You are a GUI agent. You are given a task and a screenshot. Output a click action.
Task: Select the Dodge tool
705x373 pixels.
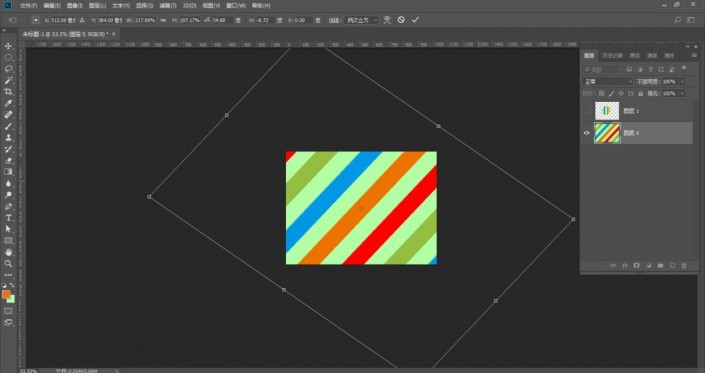tap(8, 195)
